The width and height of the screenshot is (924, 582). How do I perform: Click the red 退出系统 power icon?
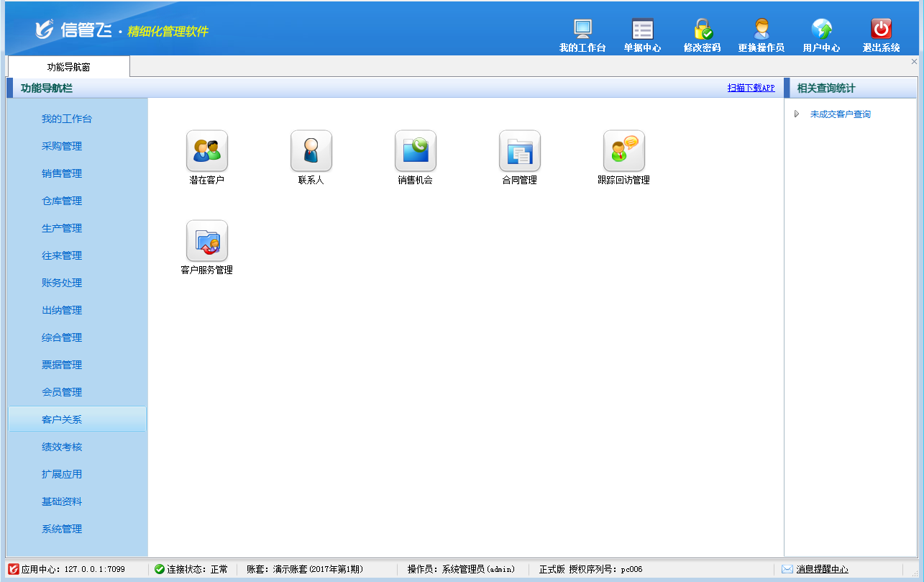881,29
